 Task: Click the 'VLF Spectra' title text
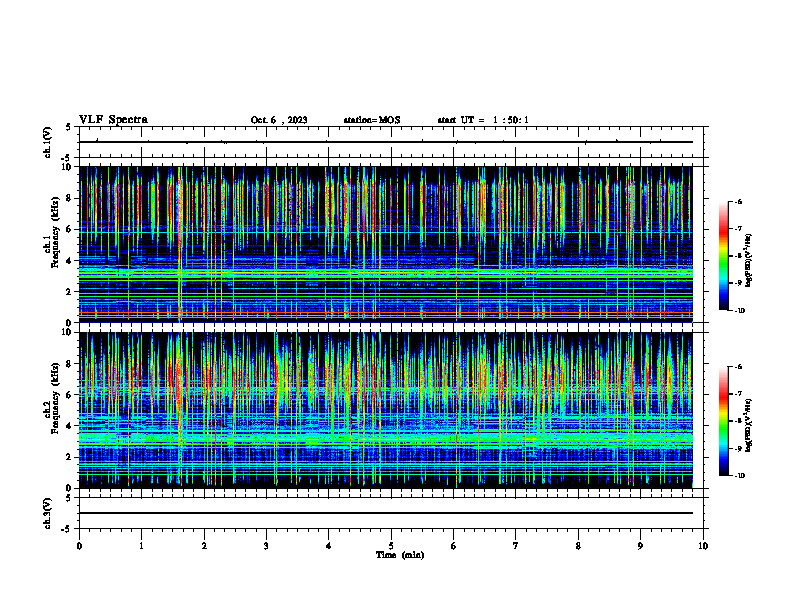113,120
